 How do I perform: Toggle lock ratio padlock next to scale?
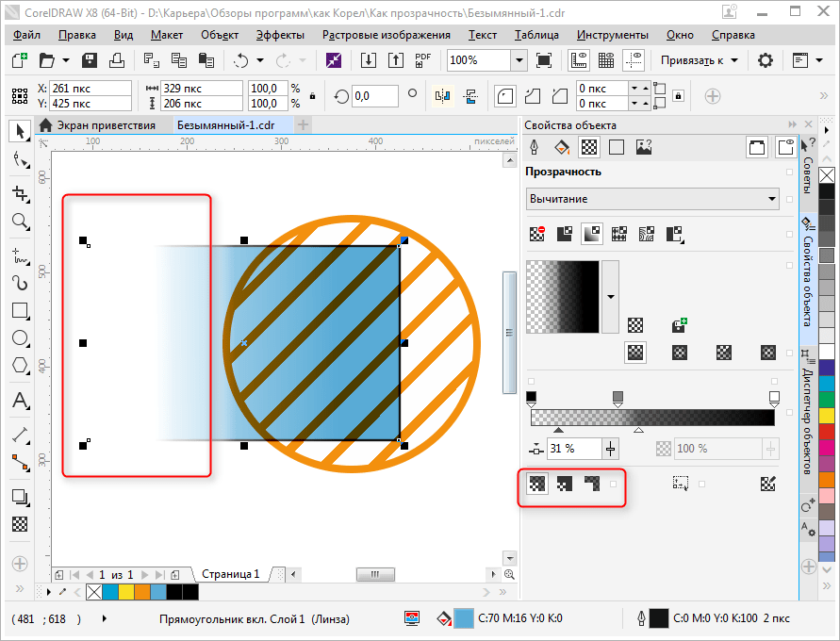click(313, 96)
